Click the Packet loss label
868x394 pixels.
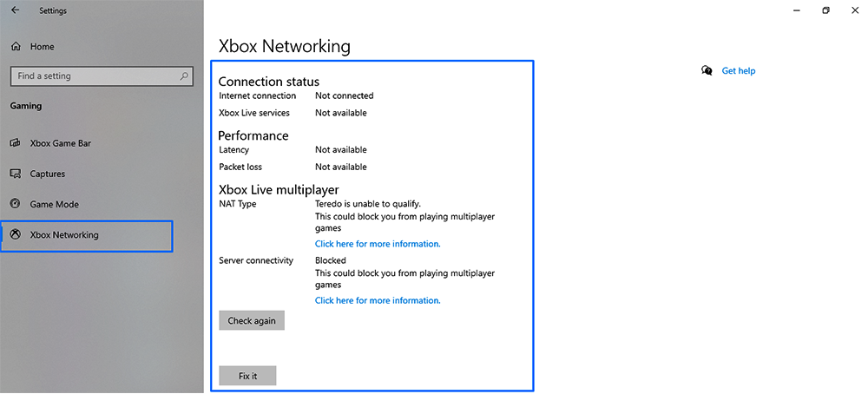click(x=240, y=167)
